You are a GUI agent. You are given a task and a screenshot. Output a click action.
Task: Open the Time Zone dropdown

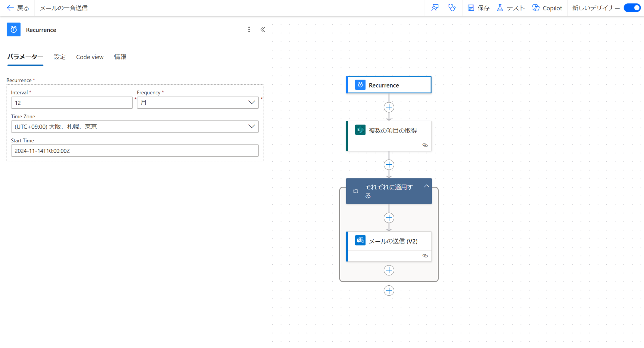pyautogui.click(x=135, y=126)
